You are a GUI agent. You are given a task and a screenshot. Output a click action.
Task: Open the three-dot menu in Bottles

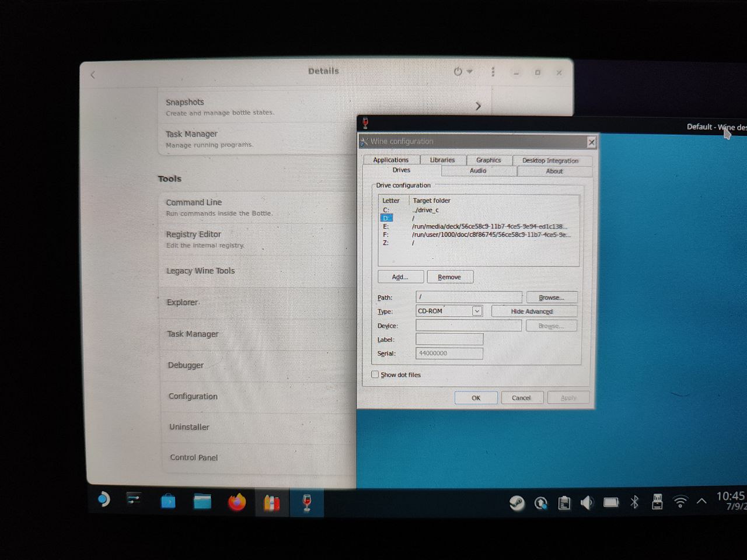(493, 72)
